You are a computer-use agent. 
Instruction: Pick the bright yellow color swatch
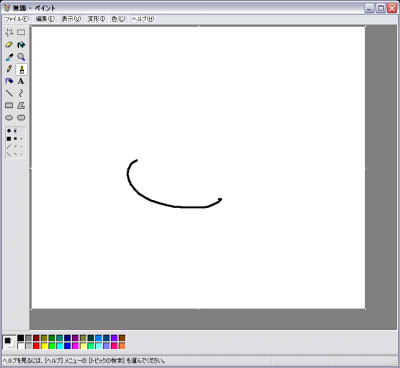point(44,346)
